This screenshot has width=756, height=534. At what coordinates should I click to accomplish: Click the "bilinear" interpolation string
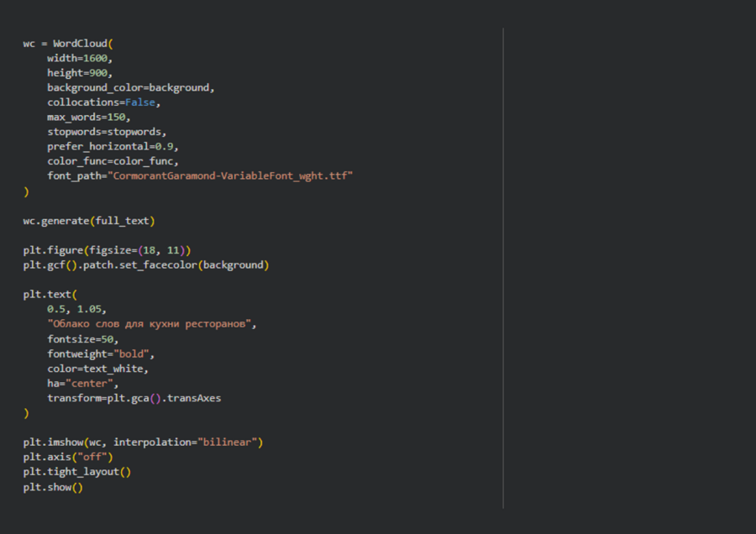click(230, 442)
